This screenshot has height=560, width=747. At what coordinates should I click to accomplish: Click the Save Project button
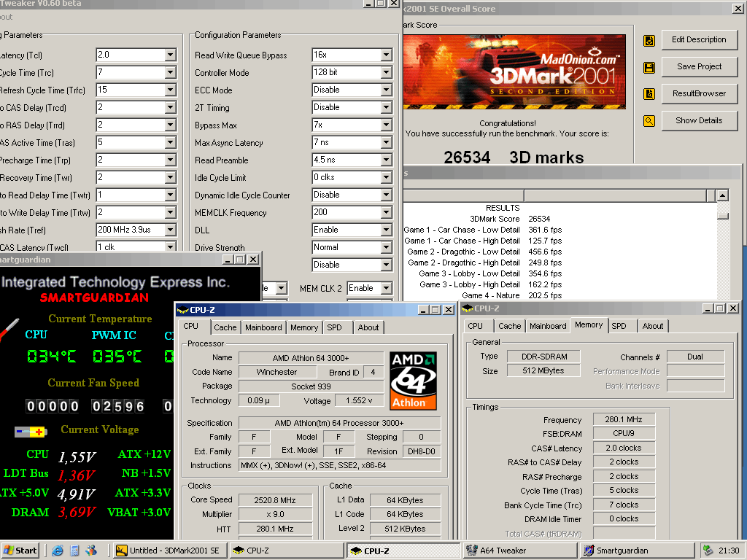pos(699,66)
